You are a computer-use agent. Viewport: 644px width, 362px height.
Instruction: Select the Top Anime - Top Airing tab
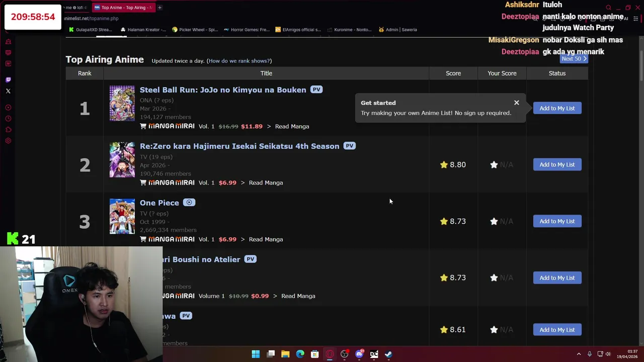tap(123, 8)
